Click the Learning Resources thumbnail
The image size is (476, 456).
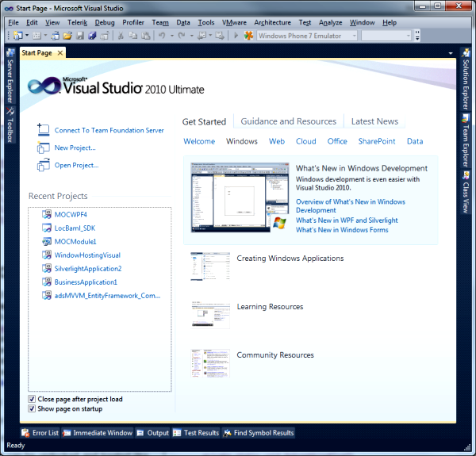[210, 315]
